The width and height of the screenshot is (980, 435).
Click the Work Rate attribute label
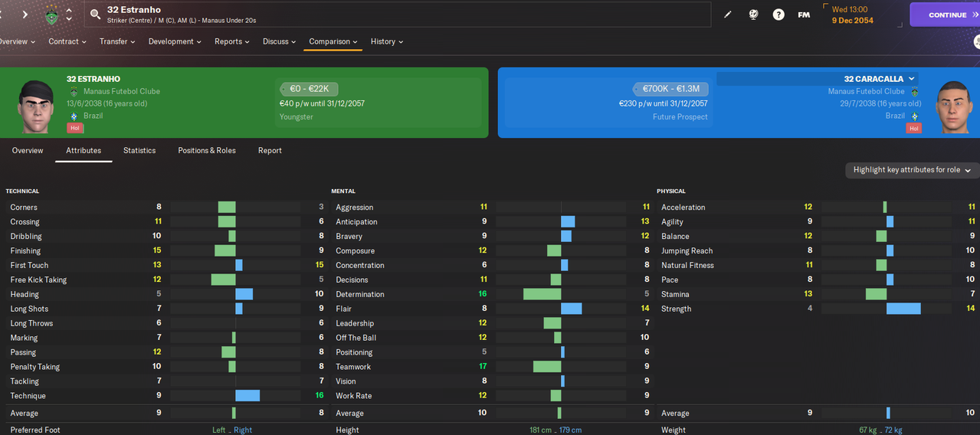point(354,396)
